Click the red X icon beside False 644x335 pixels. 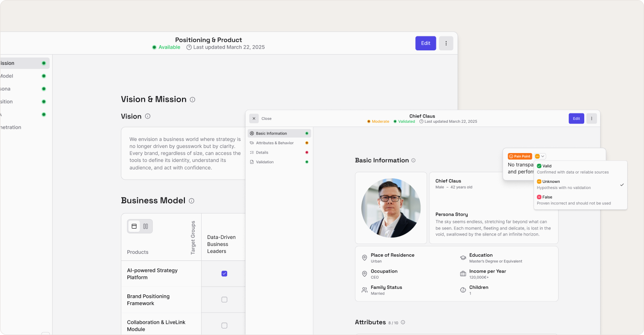(x=539, y=197)
